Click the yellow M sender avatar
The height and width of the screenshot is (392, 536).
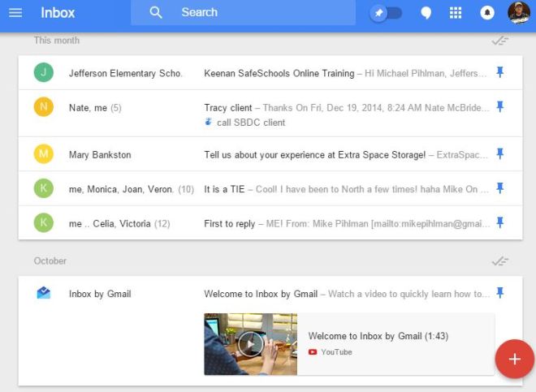43,153
